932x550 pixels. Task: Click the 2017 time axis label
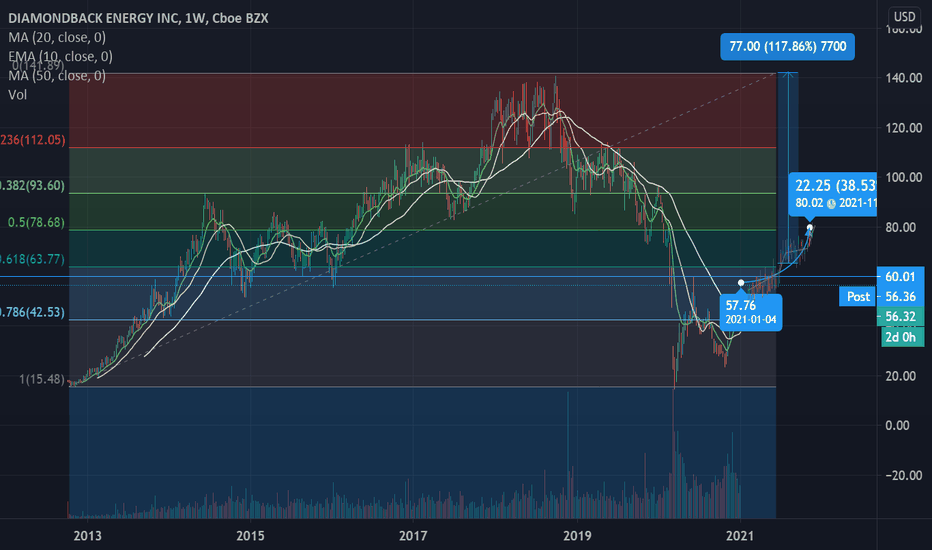413,536
